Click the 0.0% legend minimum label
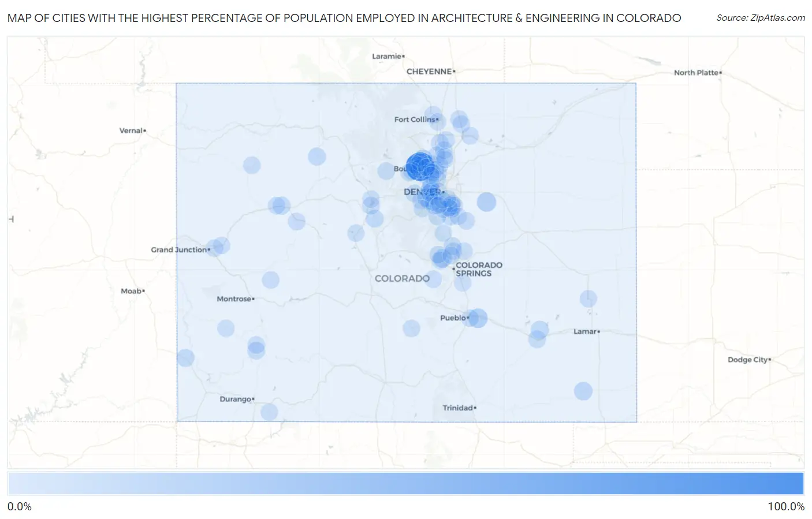The image size is (812, 519). (20, 507)
